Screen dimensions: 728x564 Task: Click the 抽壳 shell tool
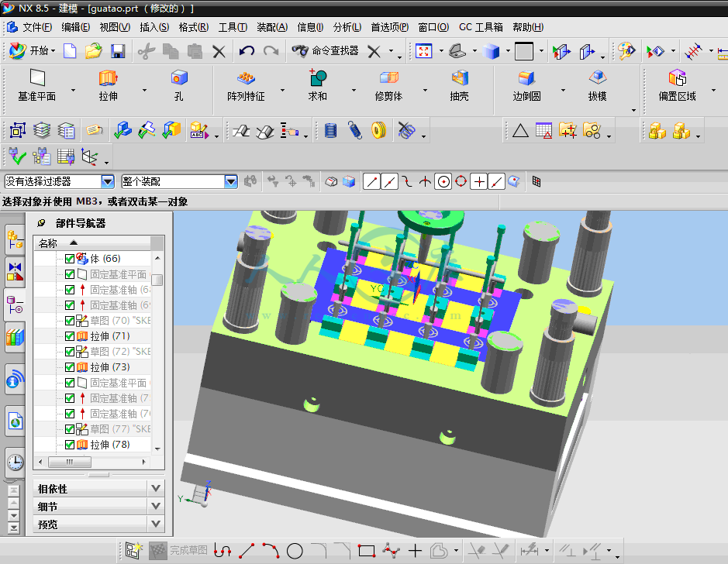tap(459, 85)
